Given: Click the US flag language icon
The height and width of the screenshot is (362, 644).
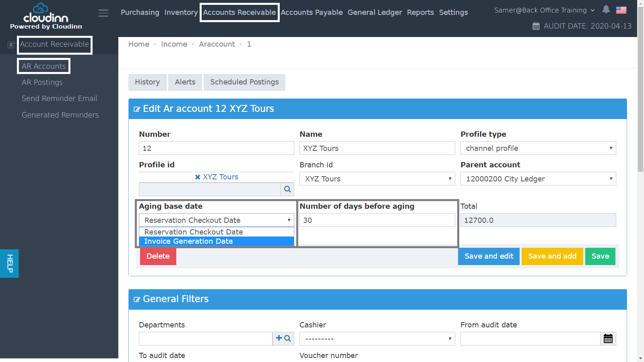Looking at the screenshot, I should coord(621,10).
